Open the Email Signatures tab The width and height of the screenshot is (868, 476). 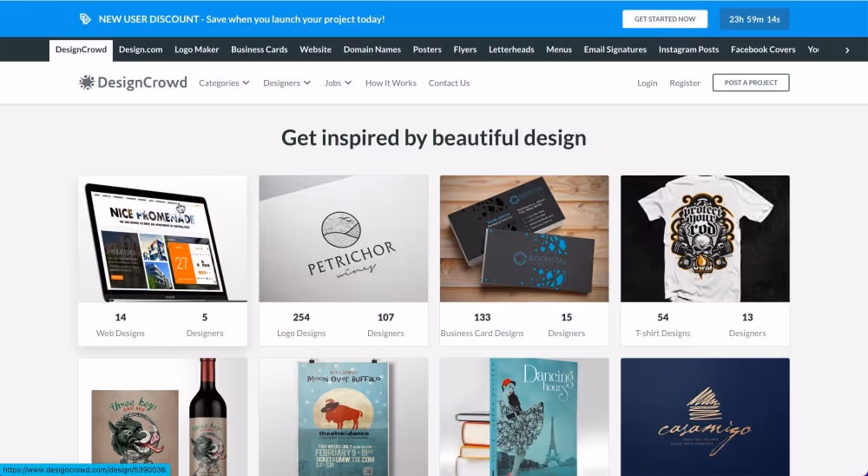[x=615, y=50]
